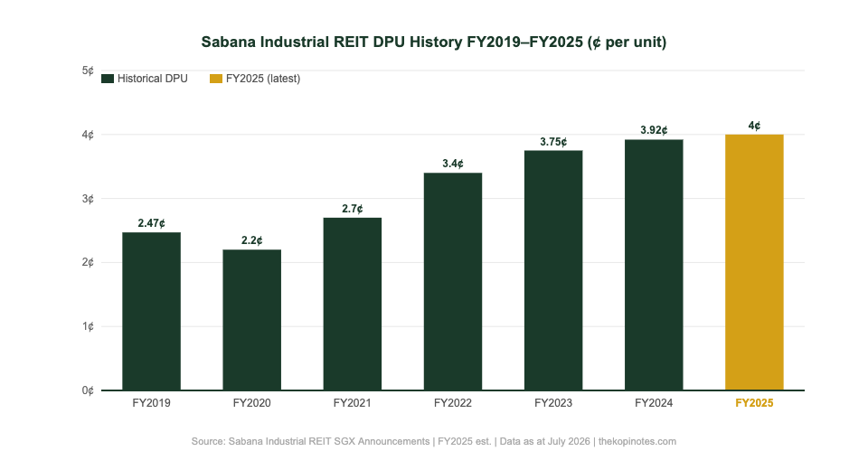This screenshot has width=868, height=470.
Task: Select the FY2019 bar
Action: click(x=151, y=311)
